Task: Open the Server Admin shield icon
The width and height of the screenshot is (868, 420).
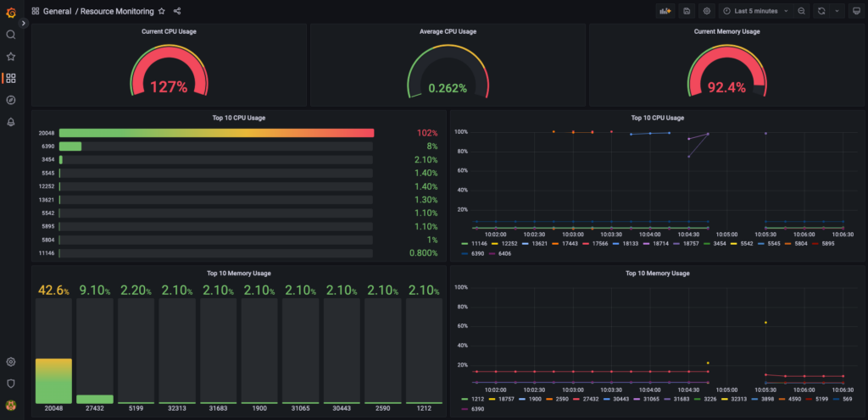Action: (10, 383)
